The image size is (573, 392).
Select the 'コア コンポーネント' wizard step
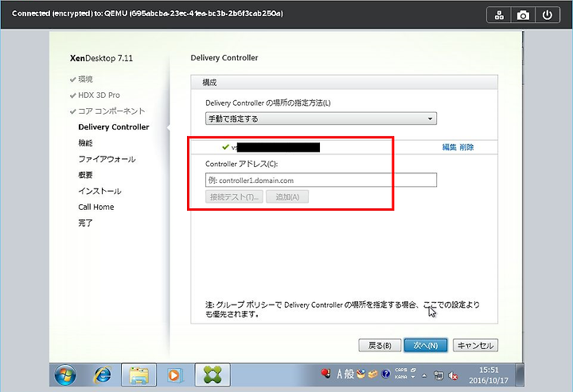(112, 111)
